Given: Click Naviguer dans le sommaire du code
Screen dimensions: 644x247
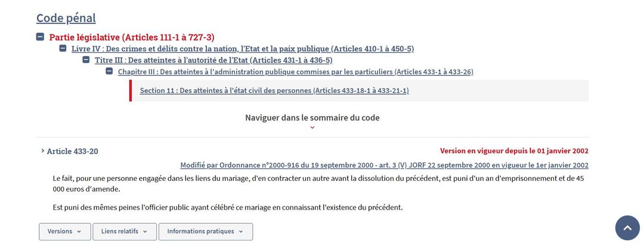Looking at the screenshot, I should (312, 117).
